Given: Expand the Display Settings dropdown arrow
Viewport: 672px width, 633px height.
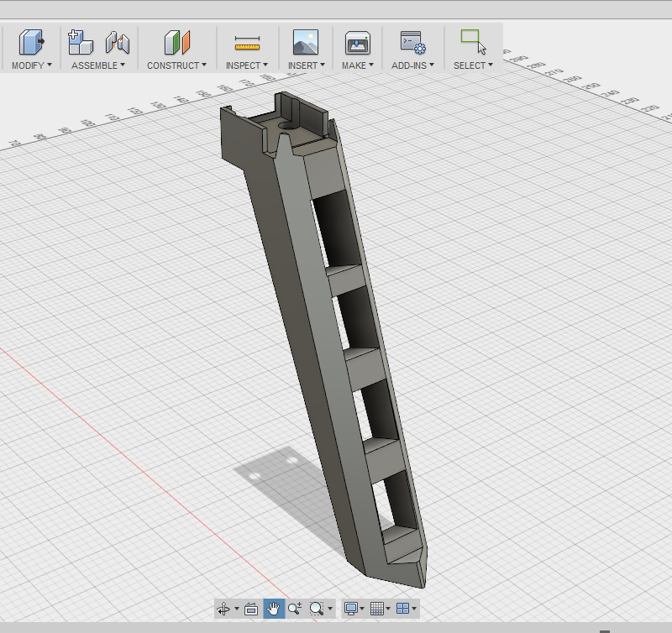Looking at the screenshot, I should pyautogui.click(x=362, y=609).
